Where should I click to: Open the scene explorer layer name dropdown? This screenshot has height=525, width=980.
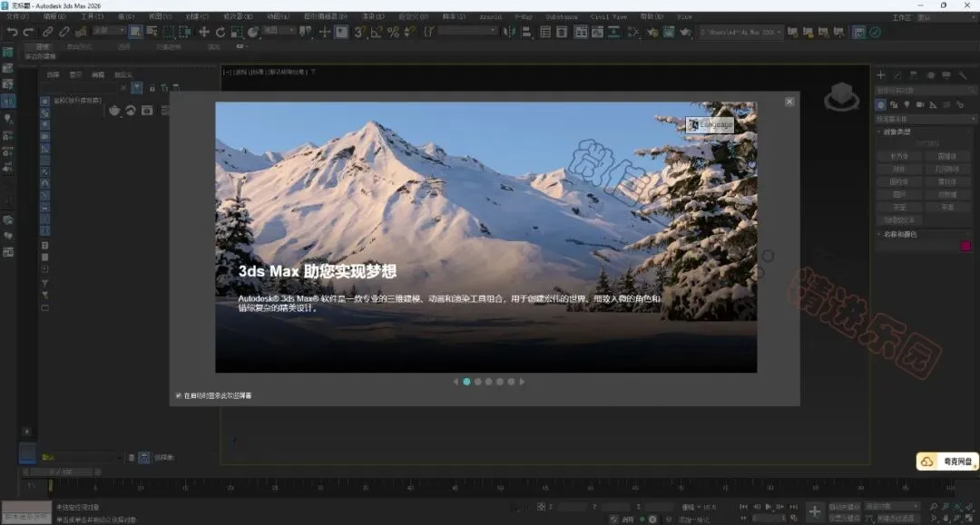click(82, 458)
